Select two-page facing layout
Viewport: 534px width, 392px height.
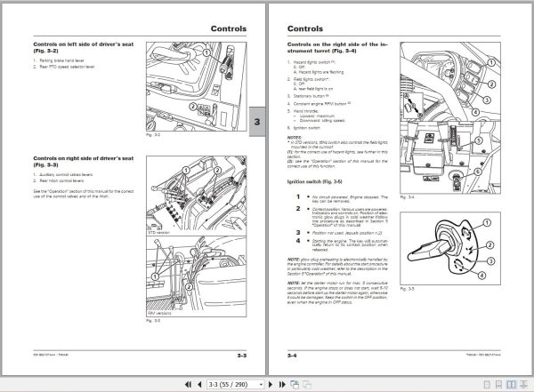pyautogui.click(x=511, y=385)
